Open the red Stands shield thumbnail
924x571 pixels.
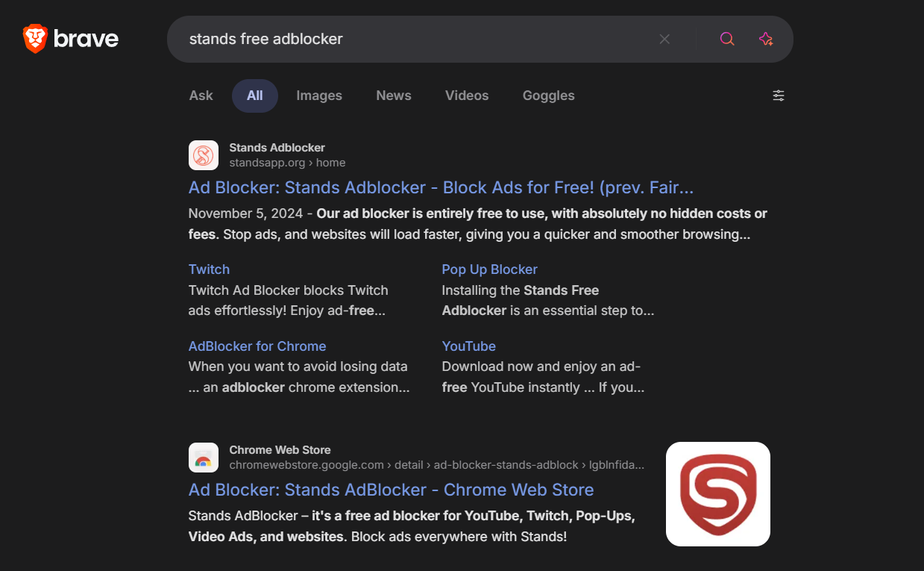tap(717, 494)
